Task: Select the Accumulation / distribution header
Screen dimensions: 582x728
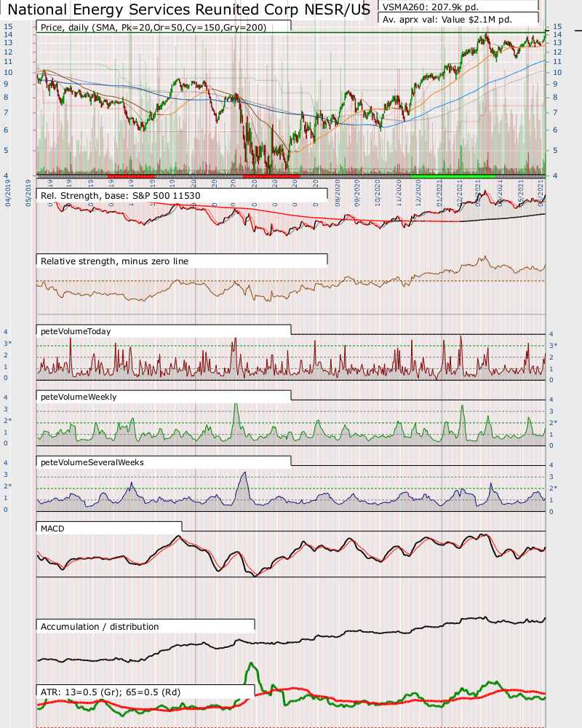Action: tap(100, 626)
